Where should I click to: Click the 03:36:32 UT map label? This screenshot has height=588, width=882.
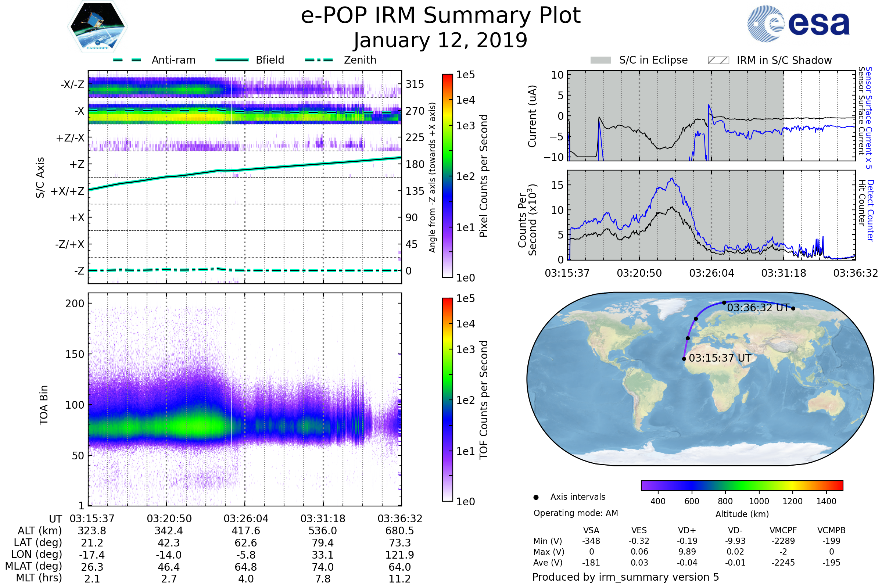758,308
